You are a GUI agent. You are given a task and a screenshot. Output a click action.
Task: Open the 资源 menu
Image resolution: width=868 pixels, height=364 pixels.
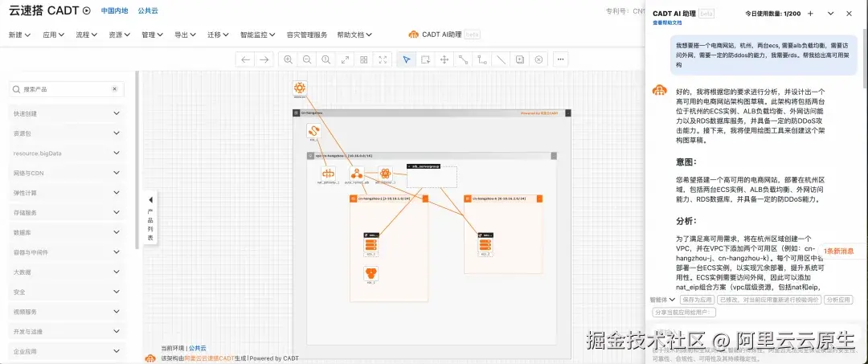(120, 35)
